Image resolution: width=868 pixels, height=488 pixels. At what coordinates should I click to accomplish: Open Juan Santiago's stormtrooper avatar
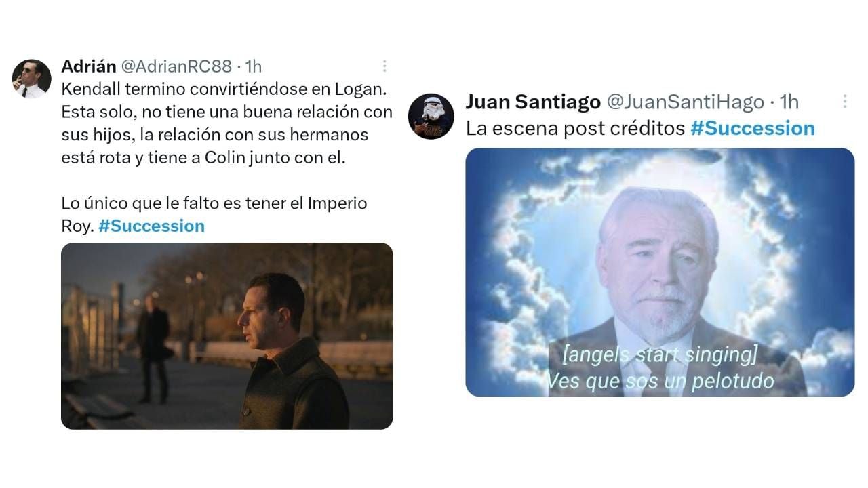pyautogui.click(x=431, y=117)
